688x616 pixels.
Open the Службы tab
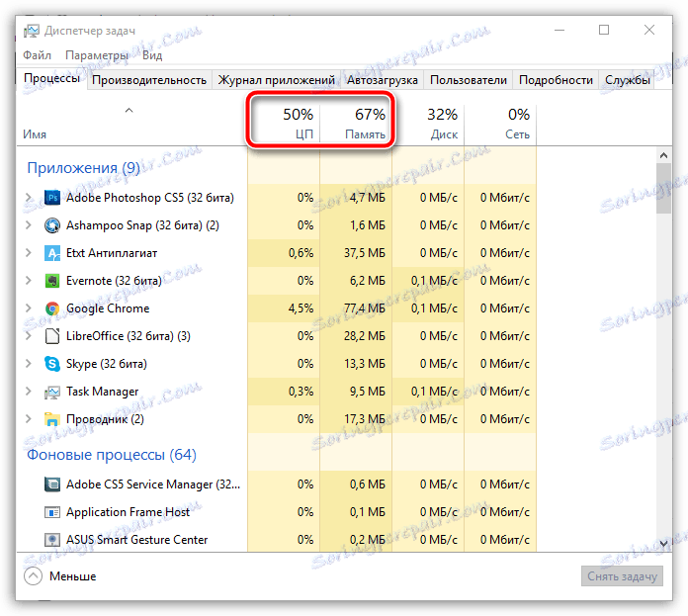pyautogui.click(x=627, y=80)
